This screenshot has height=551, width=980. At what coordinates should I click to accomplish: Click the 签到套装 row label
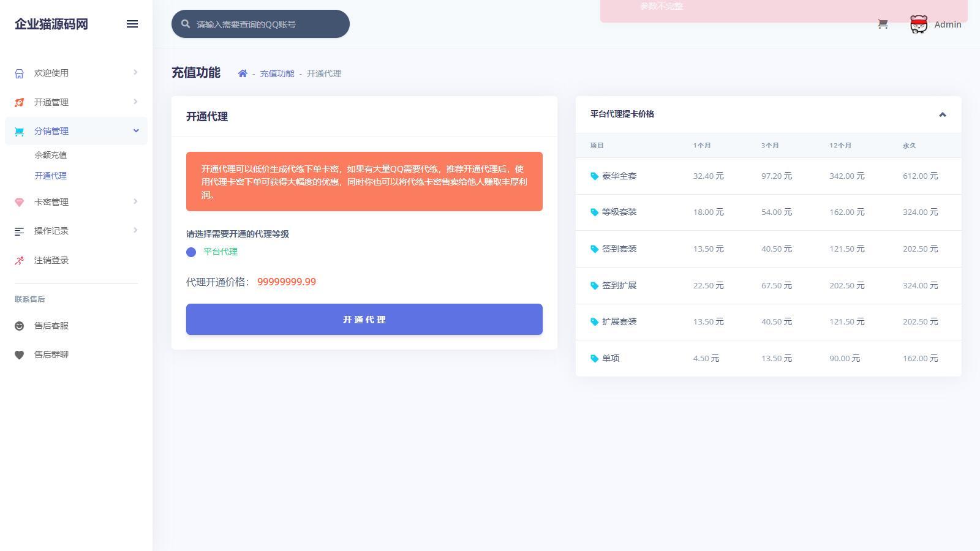click(619, 249)
